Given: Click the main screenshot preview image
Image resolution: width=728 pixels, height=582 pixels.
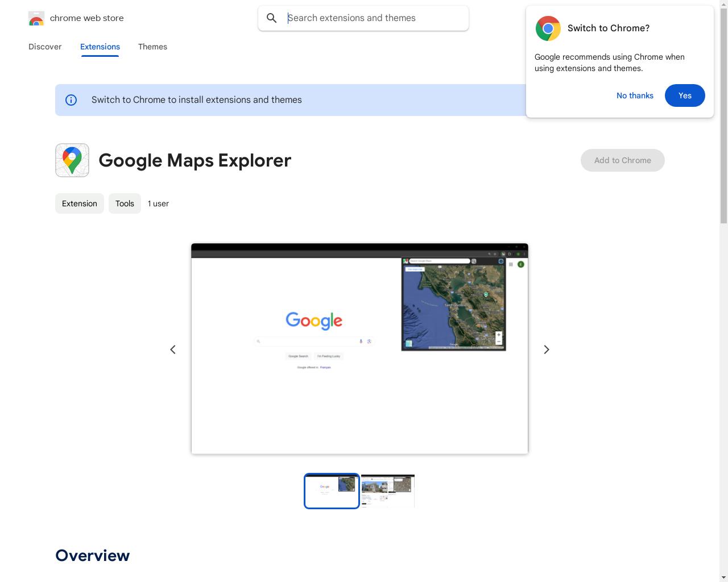Looking at the screenshot, I should click(x=359, y=348).
